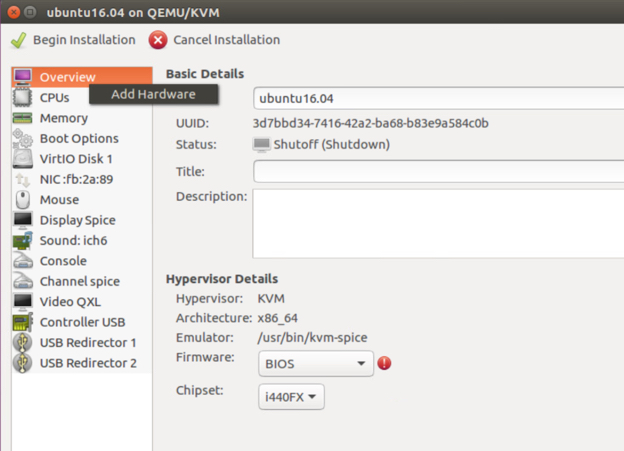Click the USB Redirector 1 icon

point(23,342)
